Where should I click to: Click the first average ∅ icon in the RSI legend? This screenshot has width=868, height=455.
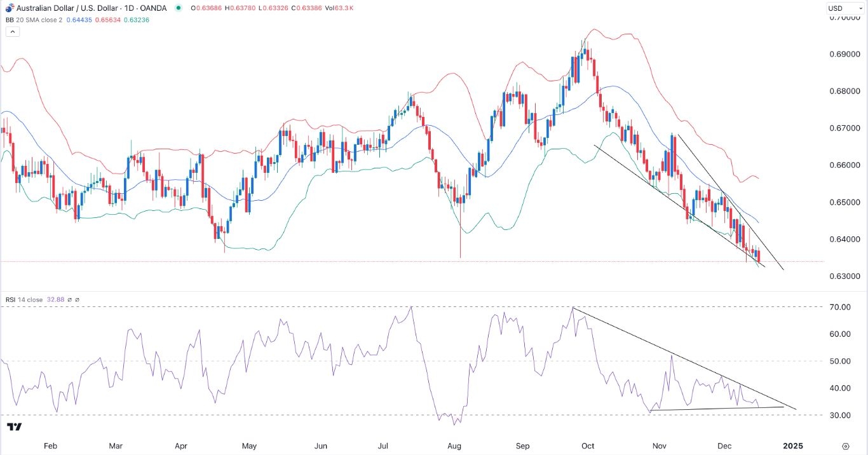coord(69,299)
